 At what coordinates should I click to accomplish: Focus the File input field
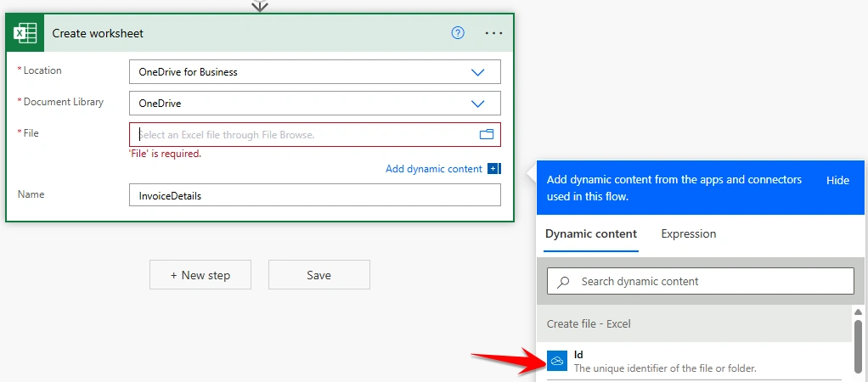[x=315, y=134]
